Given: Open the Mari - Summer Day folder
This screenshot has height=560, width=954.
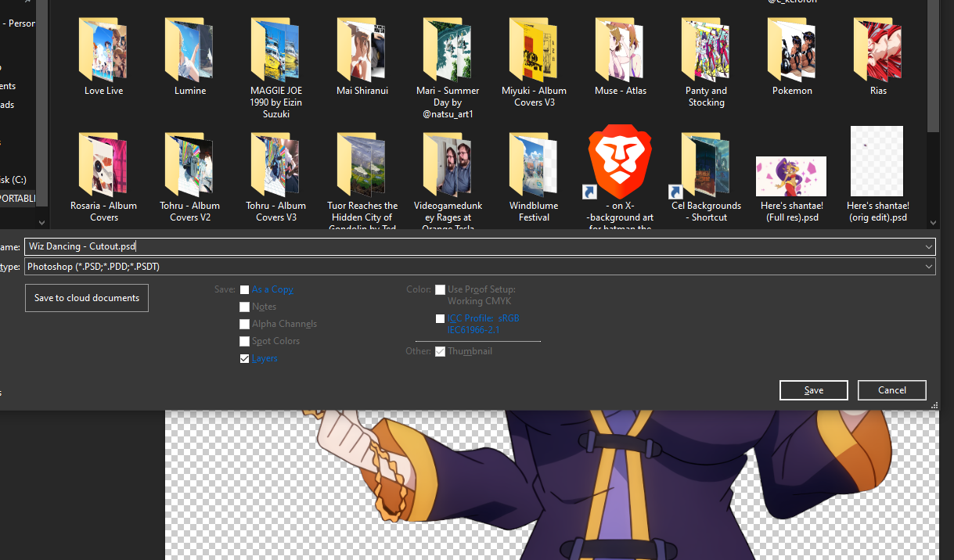Looking at the screenshot, I should 448,50.
